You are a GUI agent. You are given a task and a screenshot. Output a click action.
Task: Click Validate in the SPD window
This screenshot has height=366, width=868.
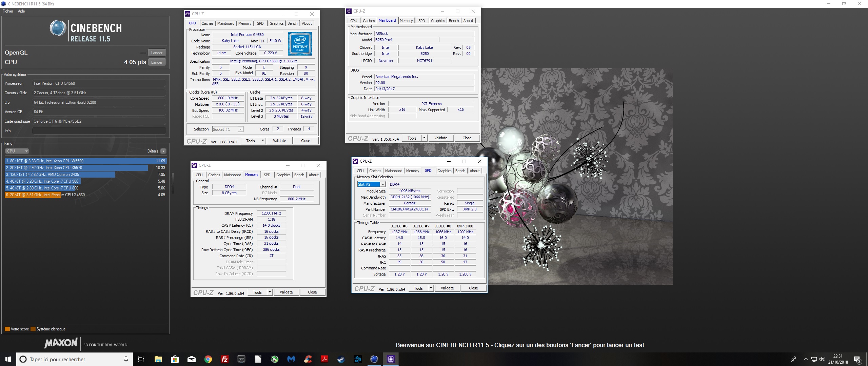pyautogui.click(x=447, y=288)
